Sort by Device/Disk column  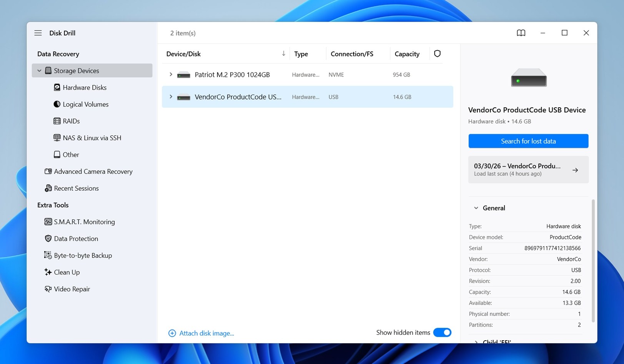tap(183, 54)
